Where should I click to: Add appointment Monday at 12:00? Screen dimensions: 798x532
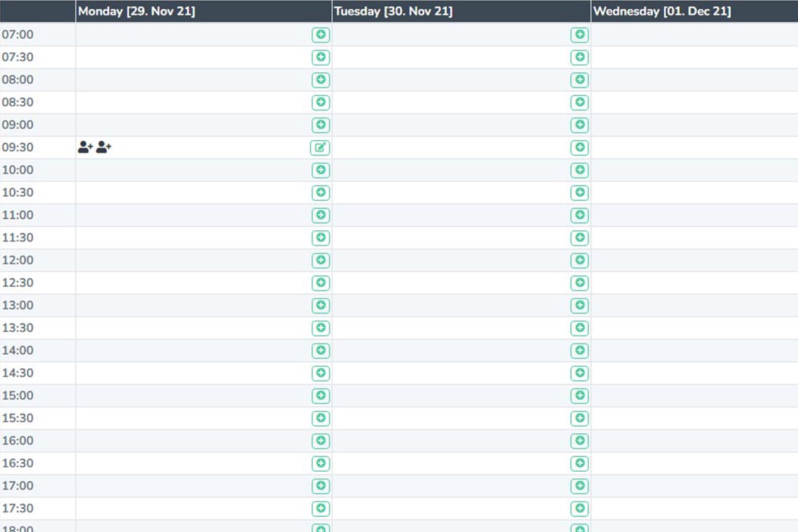(x=321, y=260)
